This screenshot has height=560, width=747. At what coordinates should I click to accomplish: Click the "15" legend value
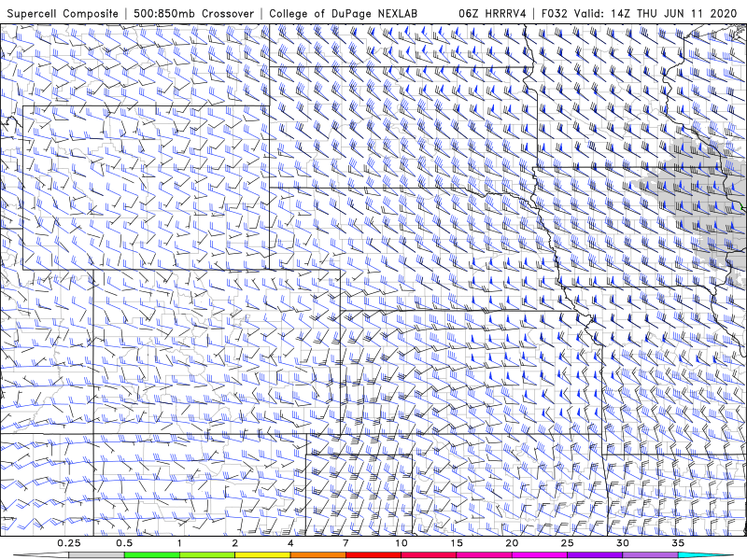(457, 543)
